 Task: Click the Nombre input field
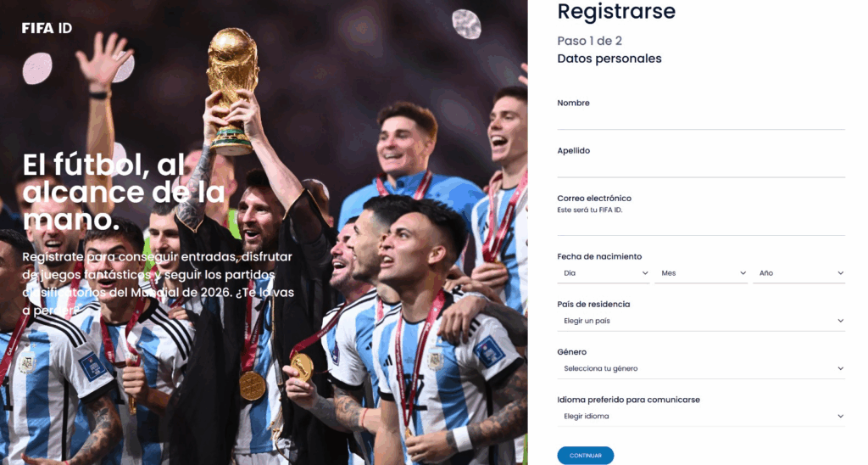[x=701, y=120]
